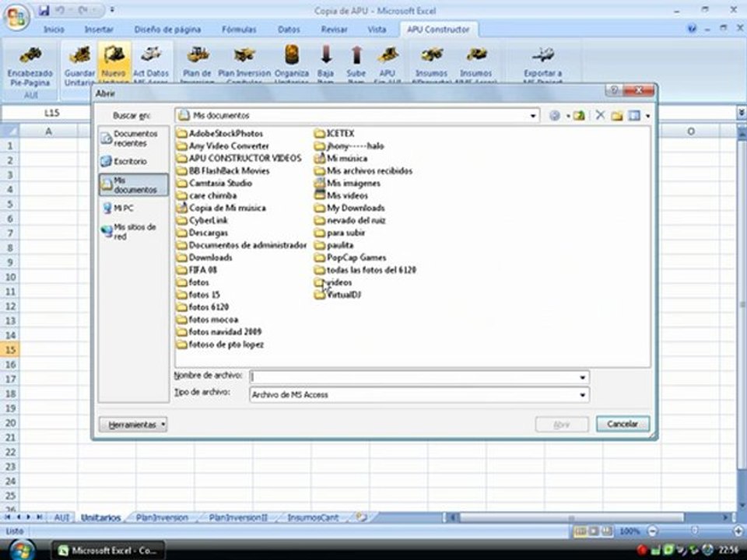The image size is (747, 560).
Task: Click the Guardar Unitario ribbon icon
Action: (79, 55)
